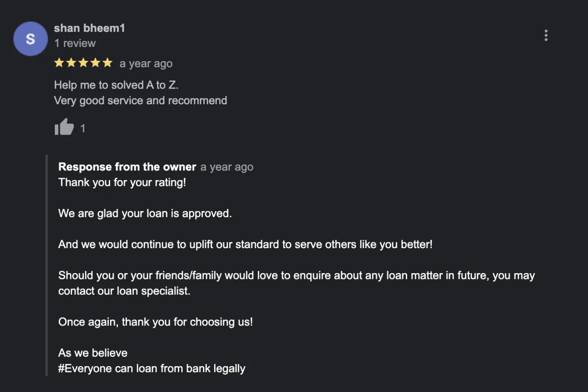Click review text "Help me to solved A to Z."
The width and height of the screenshot is (588, 392).
coord(116,85)
